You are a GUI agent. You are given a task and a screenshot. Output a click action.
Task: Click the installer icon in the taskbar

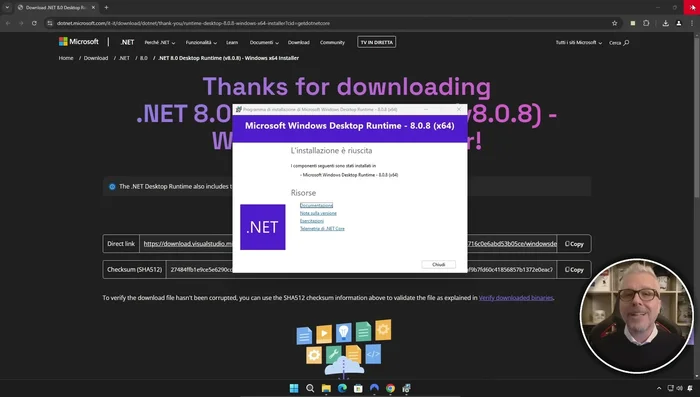406,388
